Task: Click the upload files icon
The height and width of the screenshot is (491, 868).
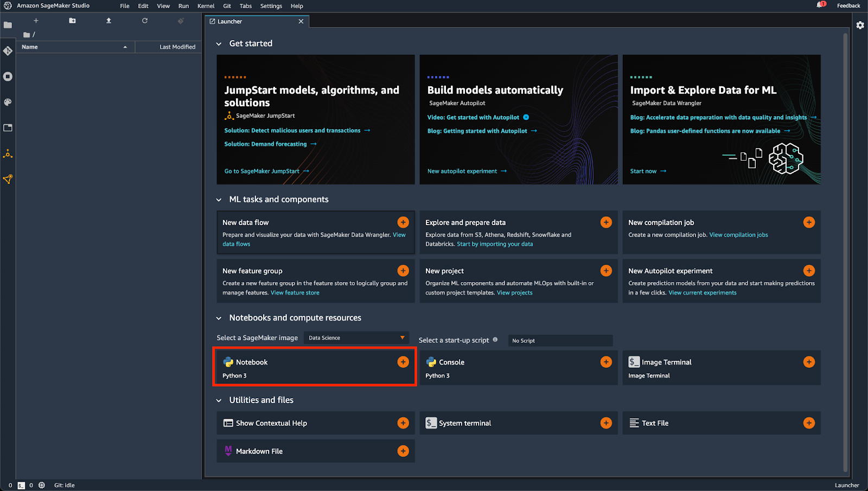Action: (108, 21)
